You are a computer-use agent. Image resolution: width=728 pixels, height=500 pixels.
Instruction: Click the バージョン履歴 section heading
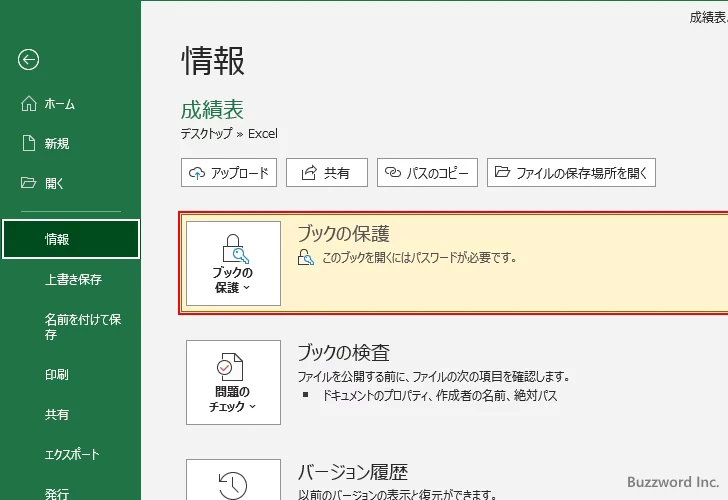[x=353, y=472]
